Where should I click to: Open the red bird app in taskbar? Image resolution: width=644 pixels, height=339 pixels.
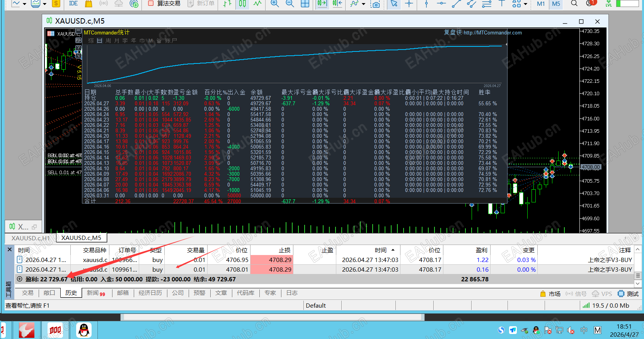point(27,330)
